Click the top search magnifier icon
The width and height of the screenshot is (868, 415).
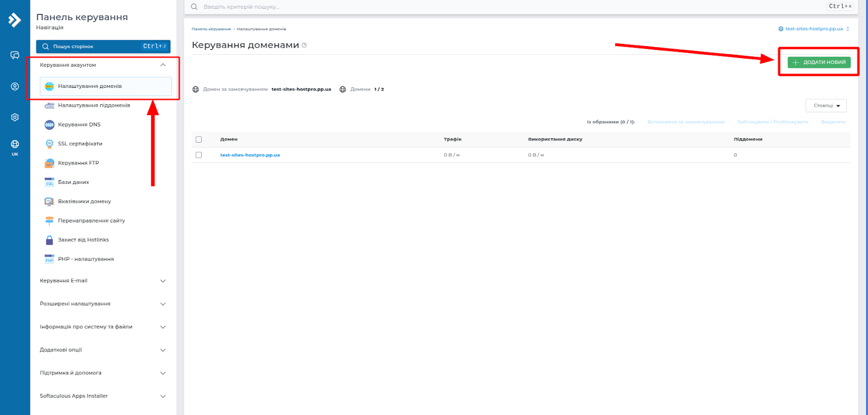point(194,7)
